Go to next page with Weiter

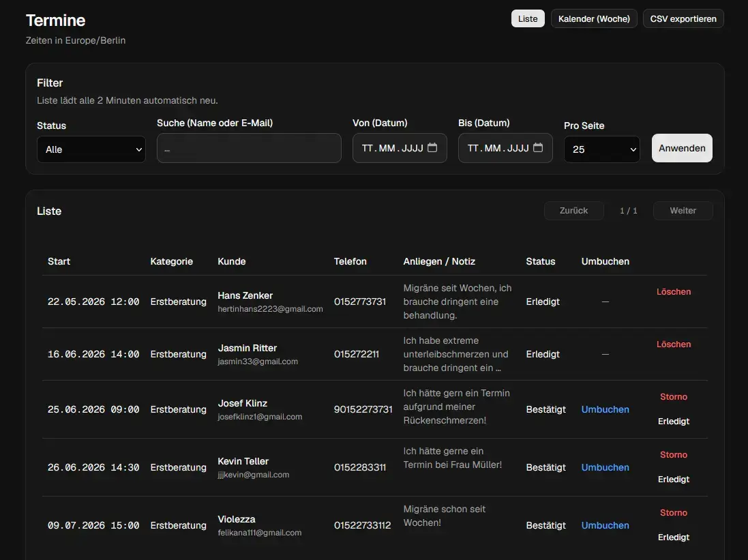pyautogui.click(x=683, y=211)
